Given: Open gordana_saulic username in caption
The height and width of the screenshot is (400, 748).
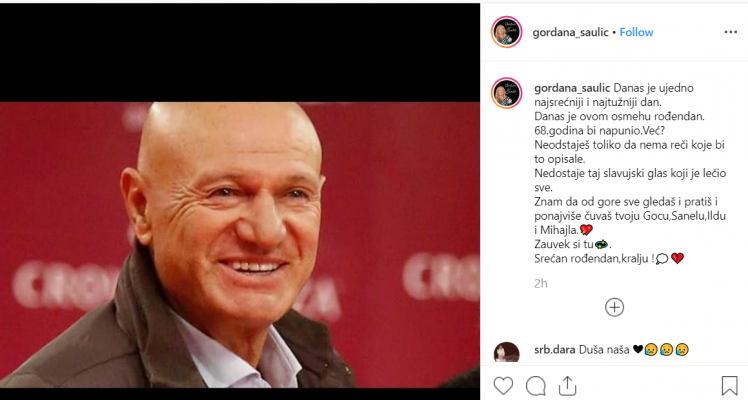Looking at the screenshot, I should (x=572, y=88).
